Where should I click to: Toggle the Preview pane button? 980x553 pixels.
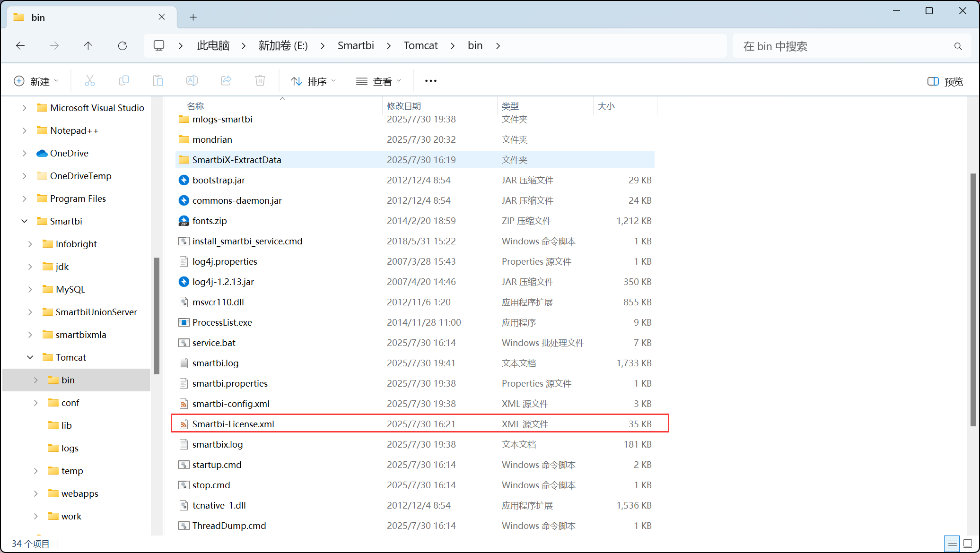[x=945, y=81]
